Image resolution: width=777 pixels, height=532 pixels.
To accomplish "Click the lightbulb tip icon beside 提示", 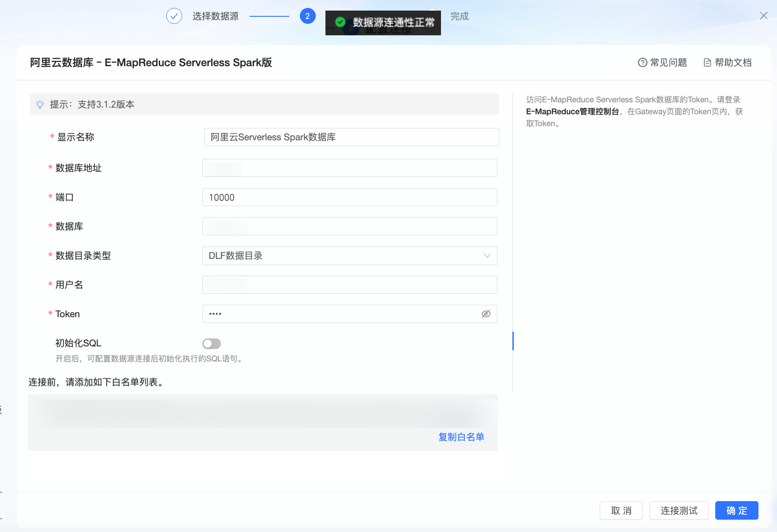I will click(x=40, y=104).
